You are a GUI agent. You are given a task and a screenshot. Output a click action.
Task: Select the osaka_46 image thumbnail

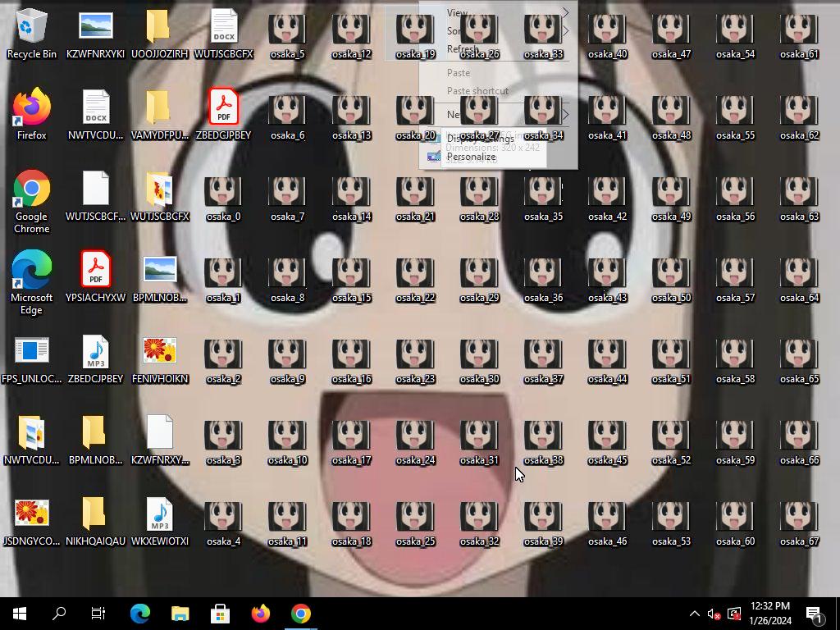click(x=607, y=524)
